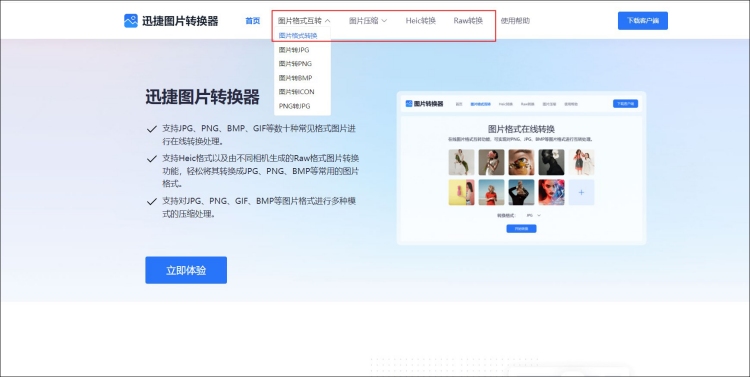
Task: Click the 迅捷图片转换器 logo icon
Action: (x=131, y=21)
